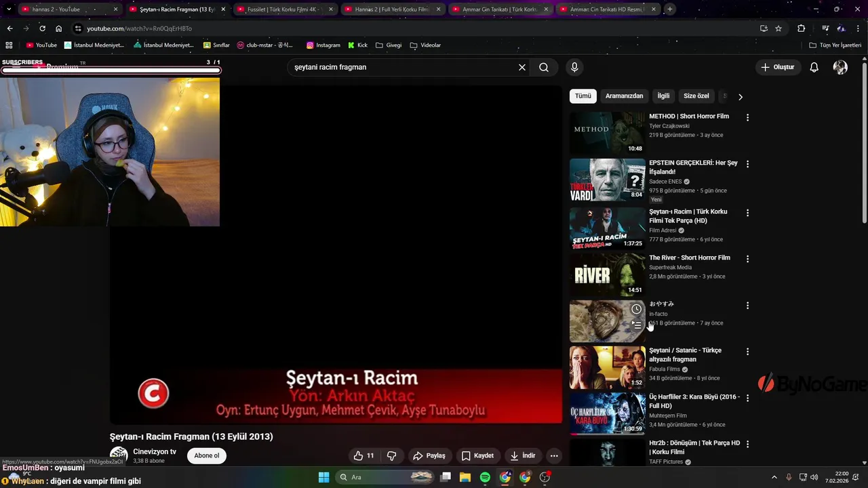Add おやすみ video to queue icon
Viewport: 868px width, 488px height.
pyautogui.click(x=636, y=325)
